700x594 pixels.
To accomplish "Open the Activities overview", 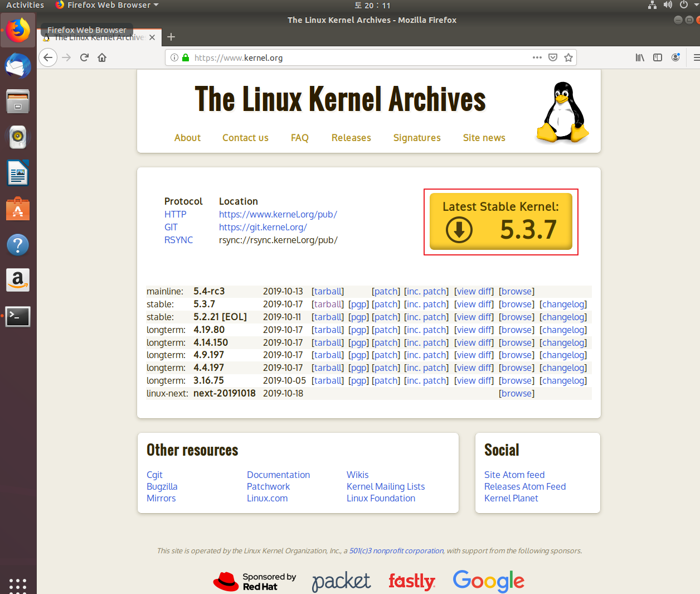I will coord(25,5).
